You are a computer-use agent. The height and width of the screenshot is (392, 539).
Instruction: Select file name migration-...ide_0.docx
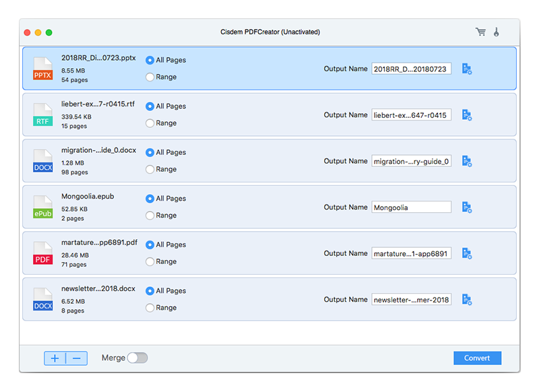tap(98, 150)
